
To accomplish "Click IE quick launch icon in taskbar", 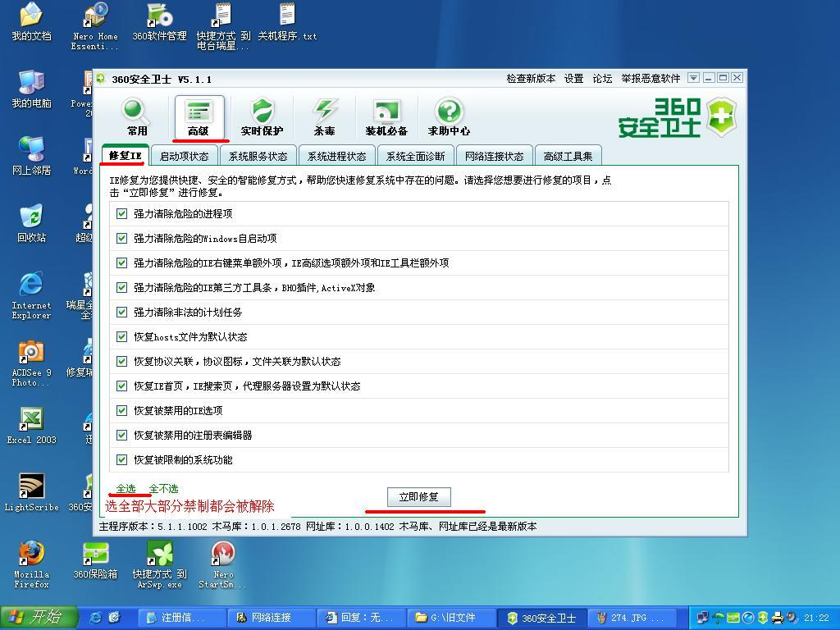I will (x=95, y=618).
